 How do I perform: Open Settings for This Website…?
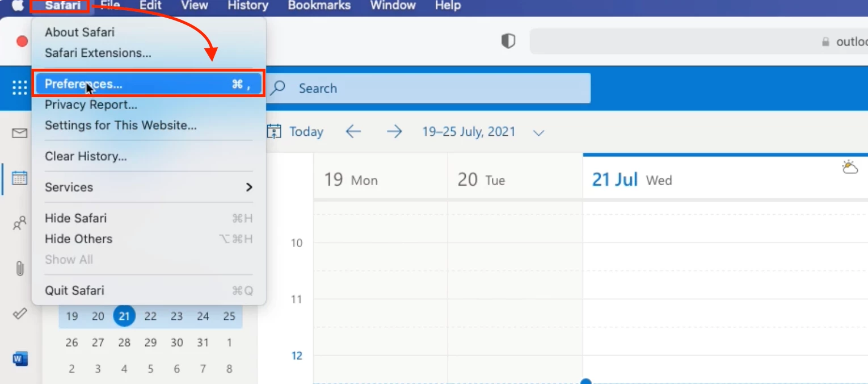coord(149,125)
